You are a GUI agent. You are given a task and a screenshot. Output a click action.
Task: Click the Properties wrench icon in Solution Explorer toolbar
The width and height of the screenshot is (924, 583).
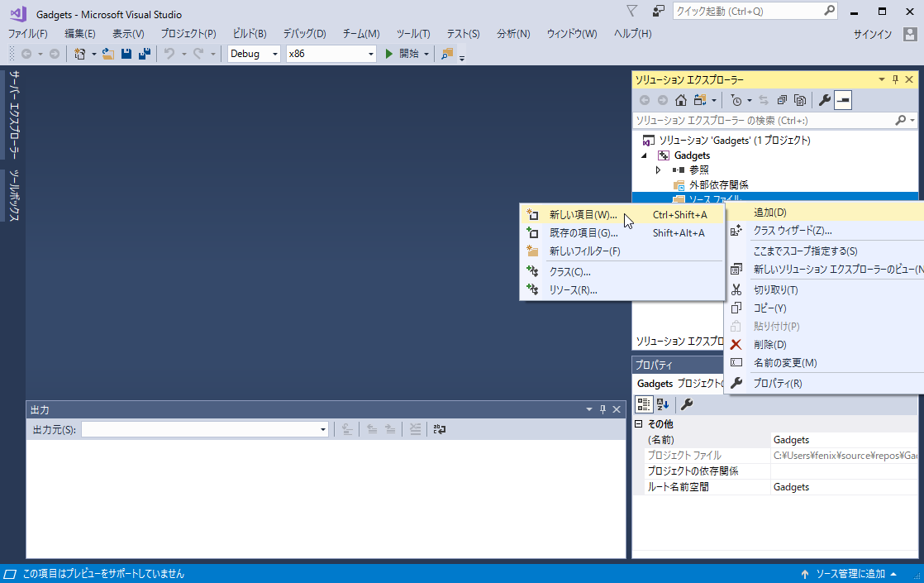[825, 100]
